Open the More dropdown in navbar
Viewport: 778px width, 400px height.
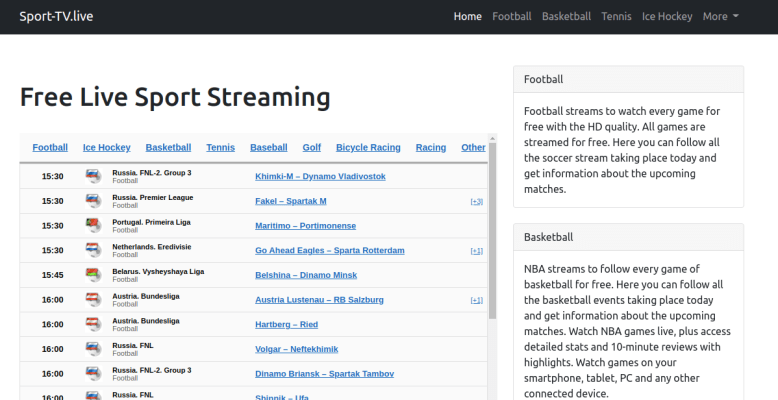point(720,16)
